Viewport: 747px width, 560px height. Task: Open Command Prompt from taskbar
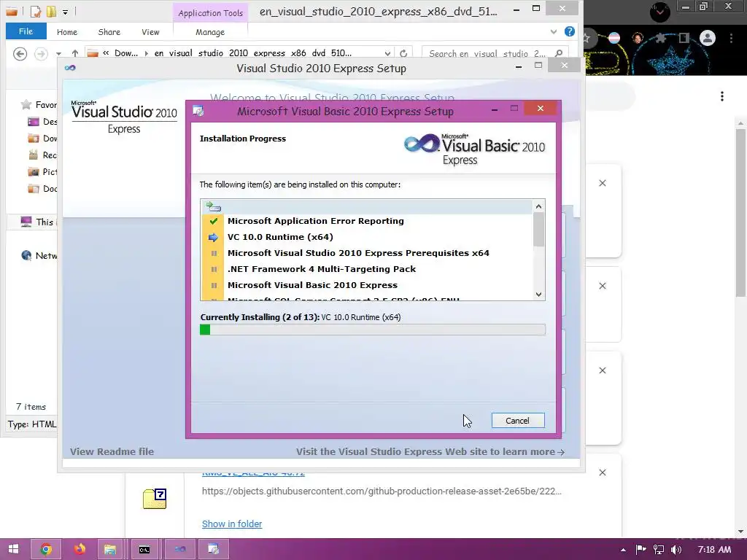click(x=144, y=550)
